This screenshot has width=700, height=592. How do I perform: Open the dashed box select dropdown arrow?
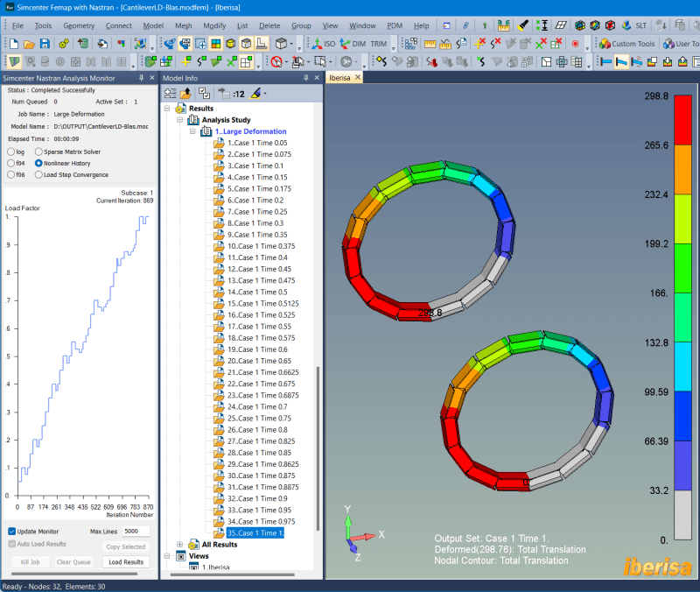tap(330, 61)
